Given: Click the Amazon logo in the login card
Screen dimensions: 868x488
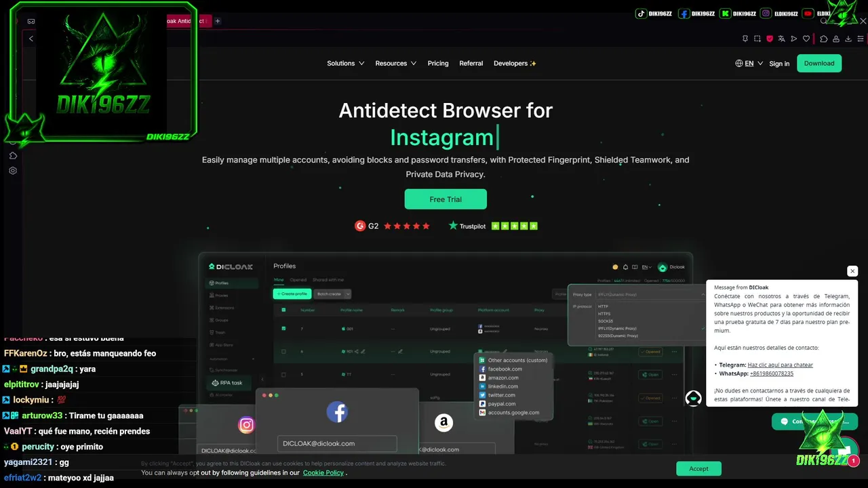Looking at the screenshot, I should point(443,423).
